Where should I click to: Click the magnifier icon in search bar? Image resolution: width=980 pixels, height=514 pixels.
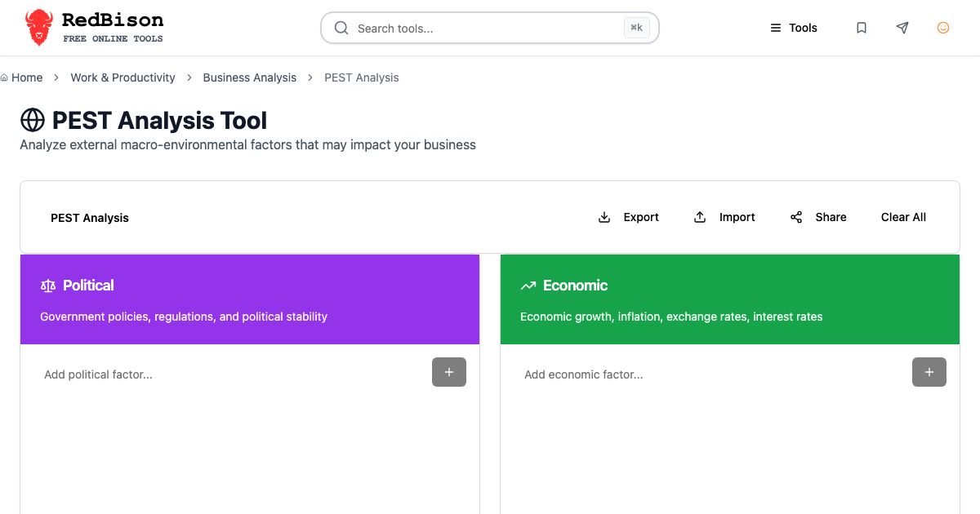point(341,28)
